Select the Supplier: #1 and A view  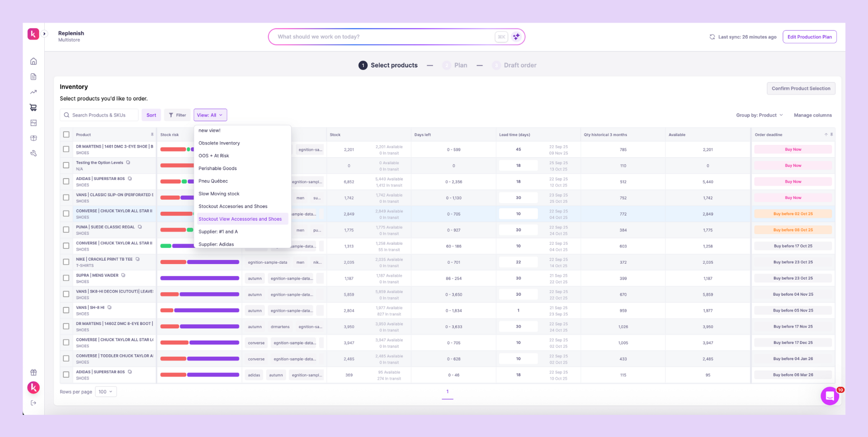pos(243,232)
